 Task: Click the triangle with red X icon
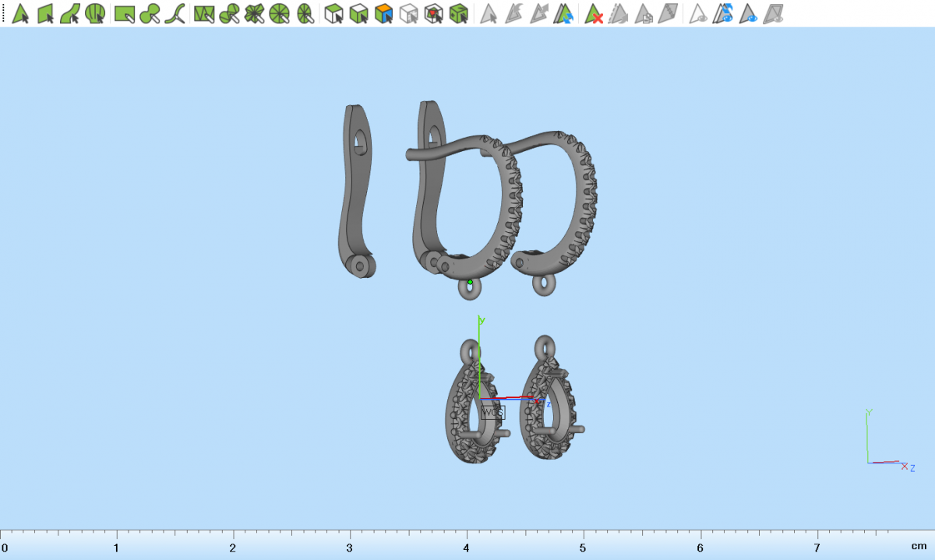[x=594, y=13]
